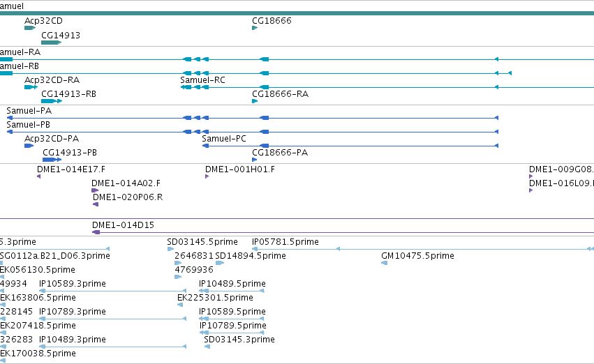Select the Samuel-RB transcript label
The image size is (594, 364).
20,66
